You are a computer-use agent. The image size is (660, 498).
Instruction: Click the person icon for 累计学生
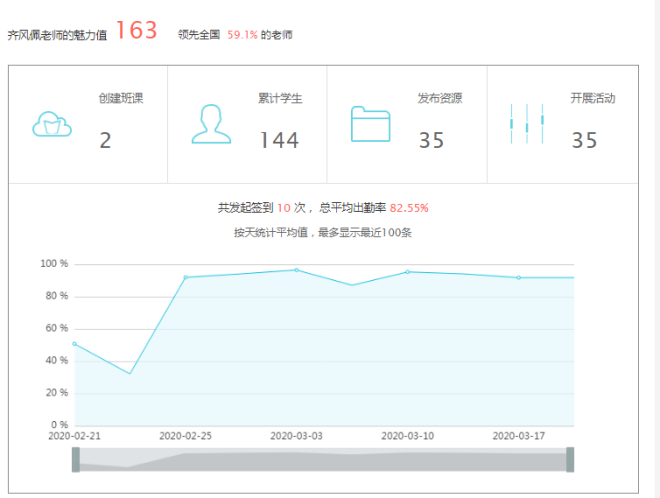pyautogui.click(x=211, y=124)
